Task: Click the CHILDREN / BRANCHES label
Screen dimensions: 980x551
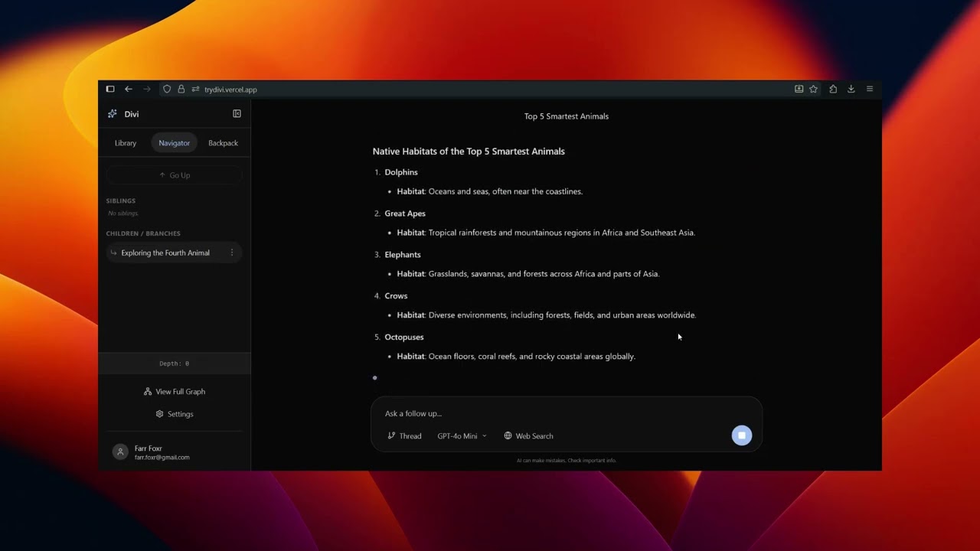Action: click(143, 233)
